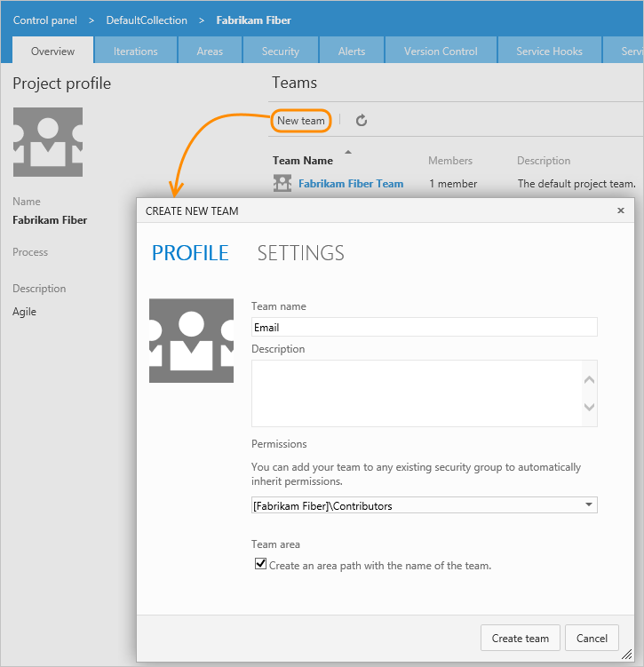
Task: Open the Alerts tab
Action: (352, 51)
